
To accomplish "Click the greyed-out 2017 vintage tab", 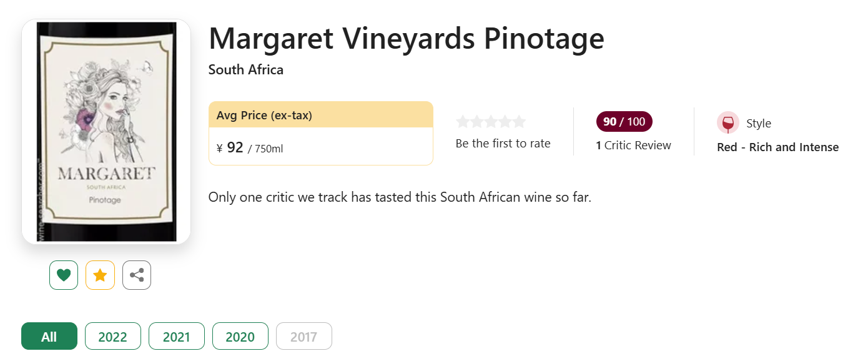I will tap(304, 337).
